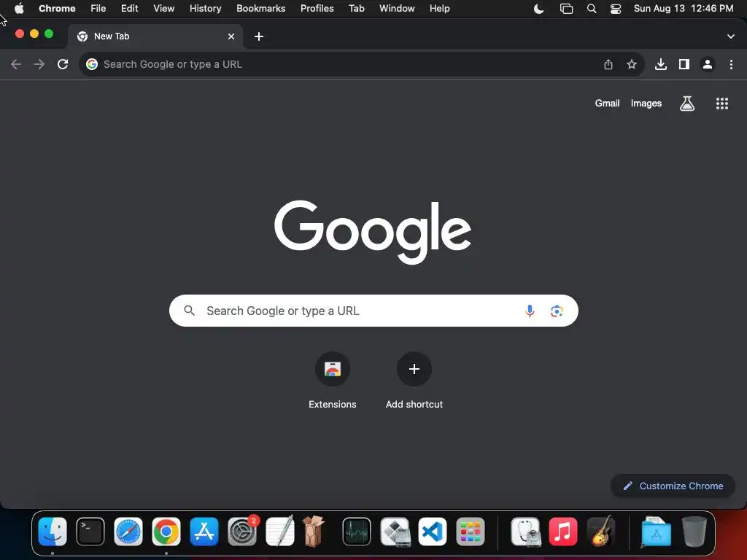
Task: Open the App Store from the Dock
Action: [204, 532]
